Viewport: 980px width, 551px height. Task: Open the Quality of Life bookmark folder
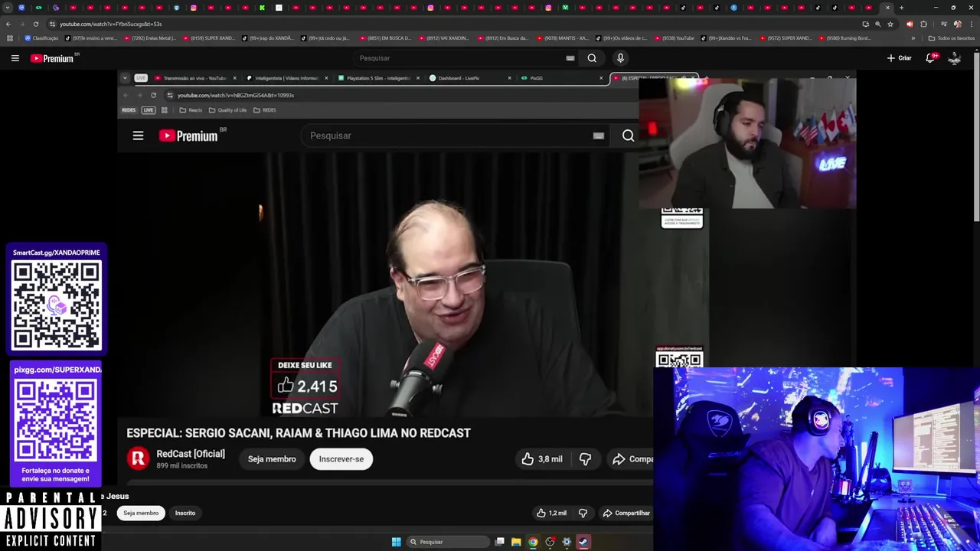point(227,110)
